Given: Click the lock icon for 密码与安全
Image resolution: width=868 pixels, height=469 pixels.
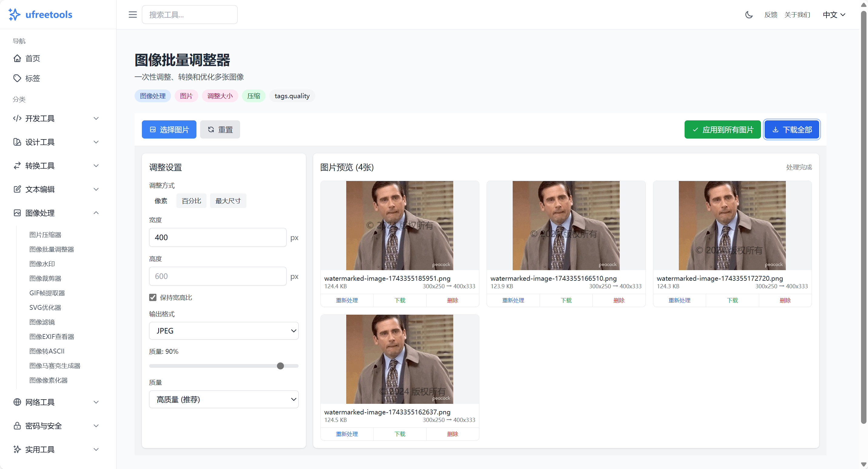Looking at the screenshot, I should tap(17, 426).
